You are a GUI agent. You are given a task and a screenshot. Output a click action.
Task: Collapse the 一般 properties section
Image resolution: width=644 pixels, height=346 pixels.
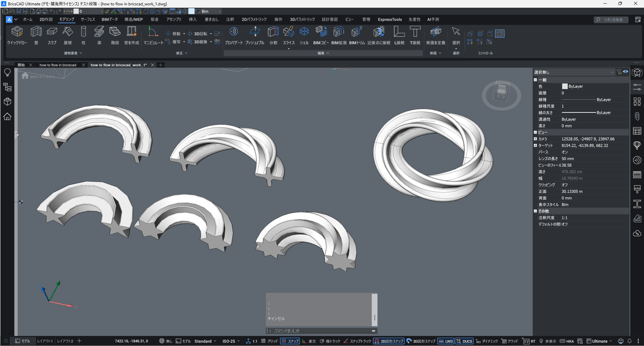(x=535, y=80)
